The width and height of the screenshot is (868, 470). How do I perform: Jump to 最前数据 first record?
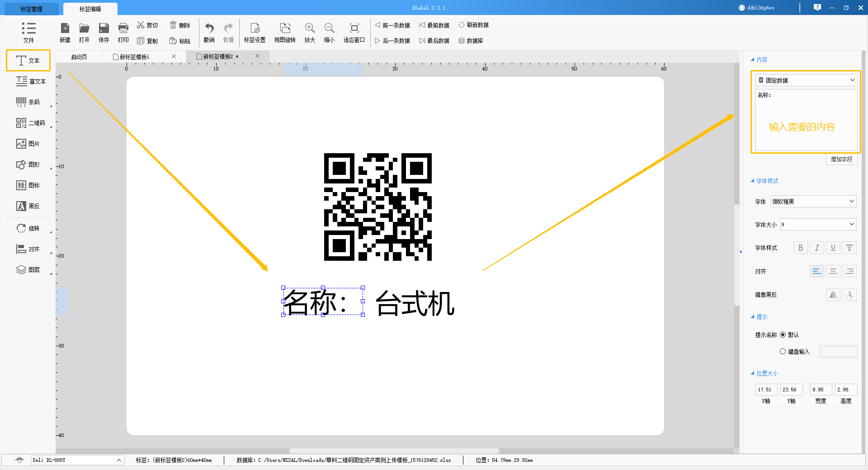[434, 25]
